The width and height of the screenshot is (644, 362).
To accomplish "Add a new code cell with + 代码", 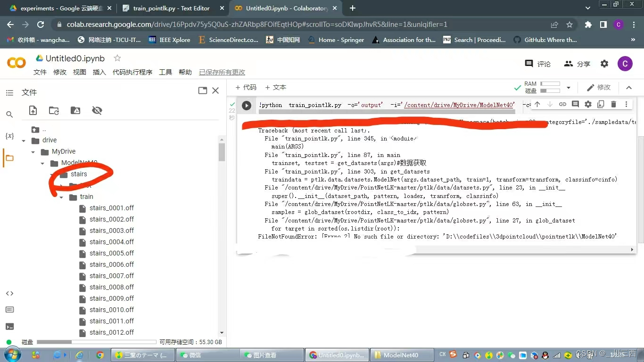I will 246,87.
